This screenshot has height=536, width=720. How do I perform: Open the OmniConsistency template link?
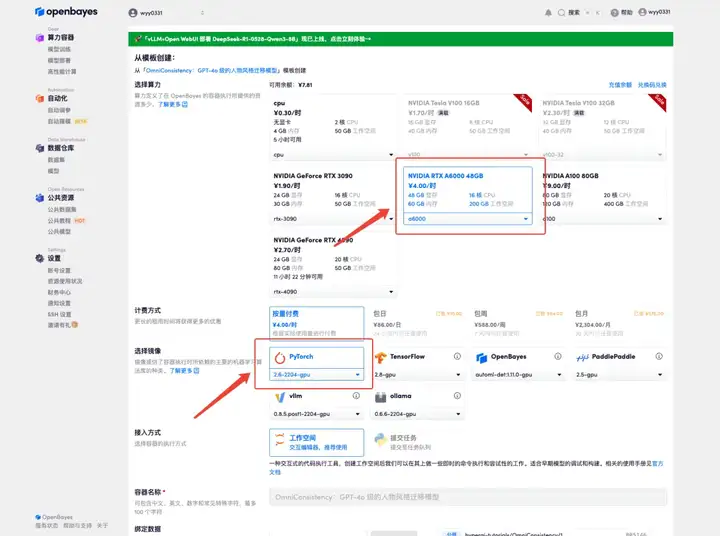[212, 70]
